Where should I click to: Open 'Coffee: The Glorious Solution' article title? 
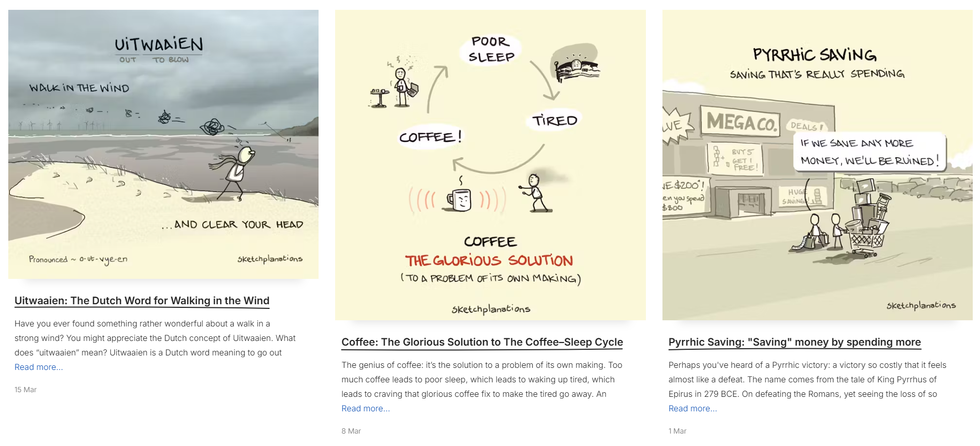[482, 342]
